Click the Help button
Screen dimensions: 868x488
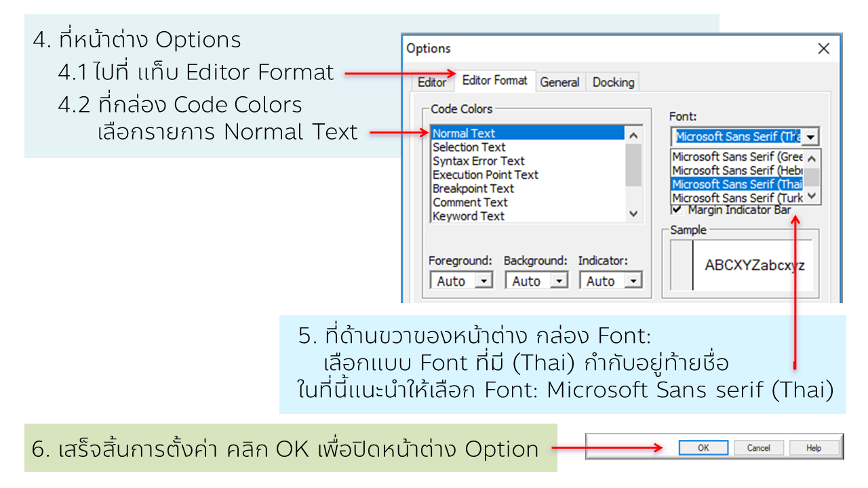[814, 448]
